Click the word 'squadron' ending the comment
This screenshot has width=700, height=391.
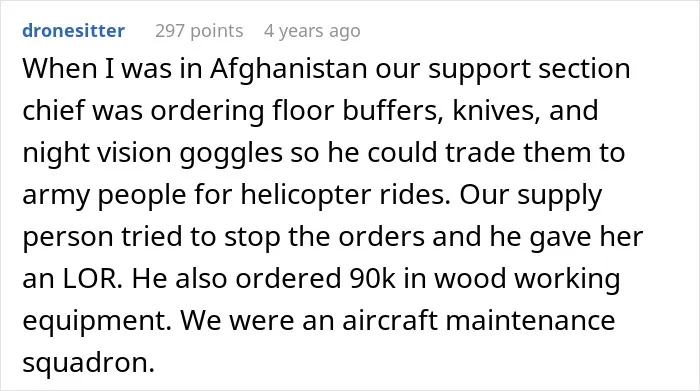tap(88, 362)
